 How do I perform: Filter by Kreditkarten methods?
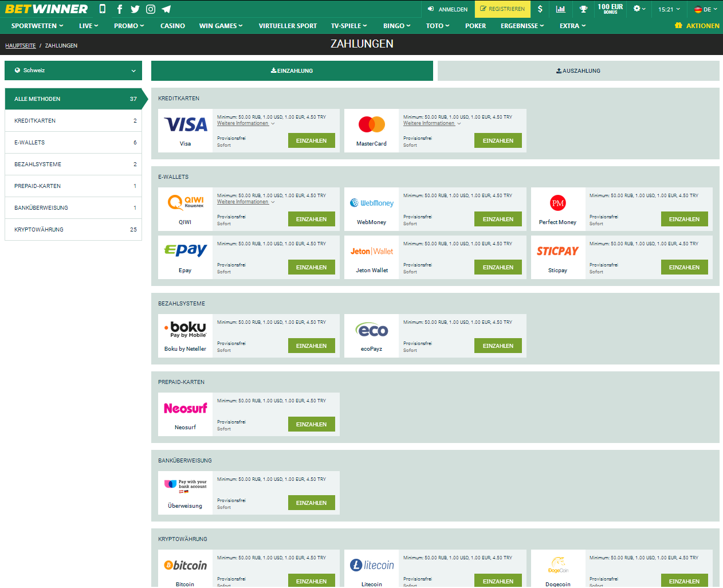[73, 121]
